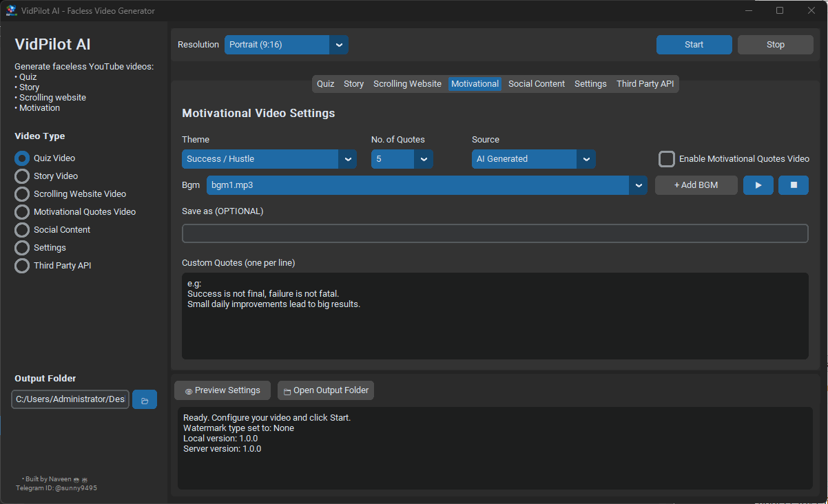Expand the Bgm bgm1.mp3 dropdown
This screenshot has width=828, height=504.
pyautogui.click(x=639, y=185)
